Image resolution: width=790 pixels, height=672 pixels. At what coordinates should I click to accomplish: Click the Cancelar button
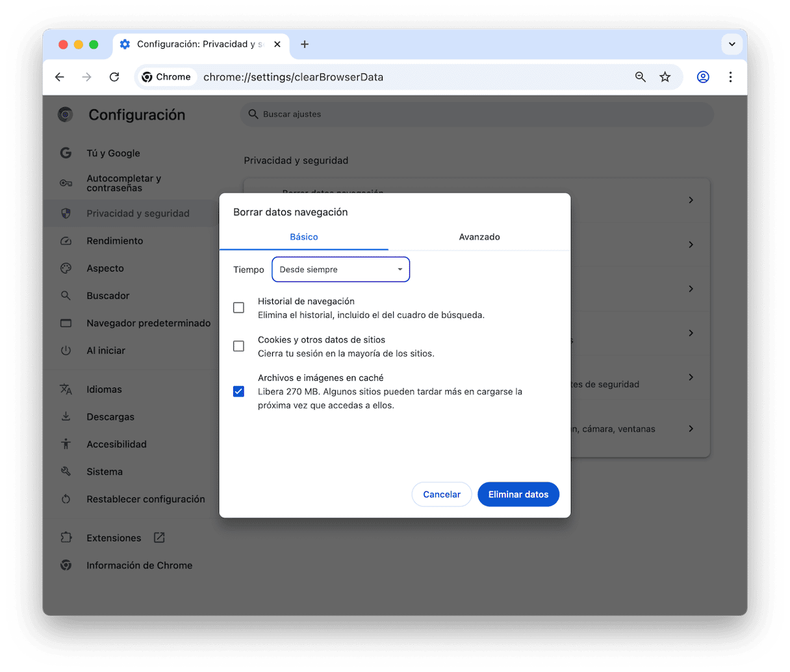coord(441,495)
